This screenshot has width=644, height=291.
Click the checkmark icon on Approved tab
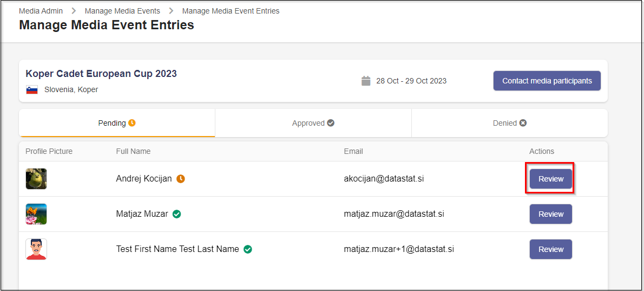tap(331, 123)
